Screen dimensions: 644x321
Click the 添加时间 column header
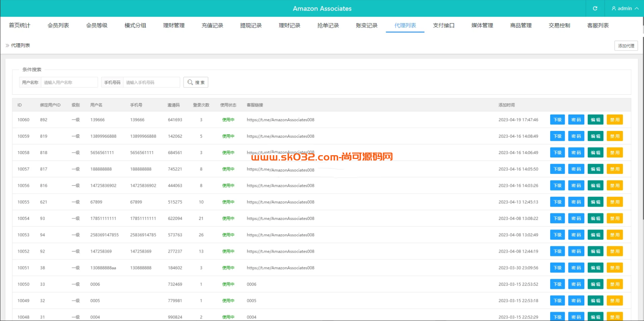(x=506, y=105)
